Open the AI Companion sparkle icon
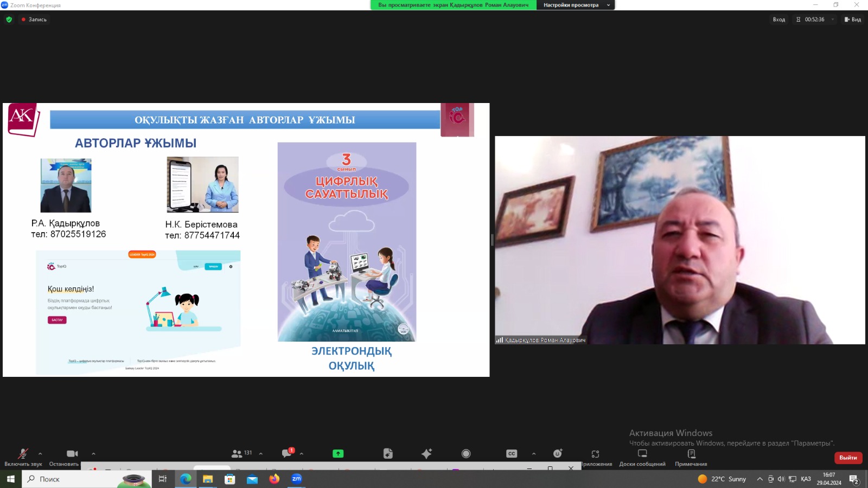 tap(427, 454)
